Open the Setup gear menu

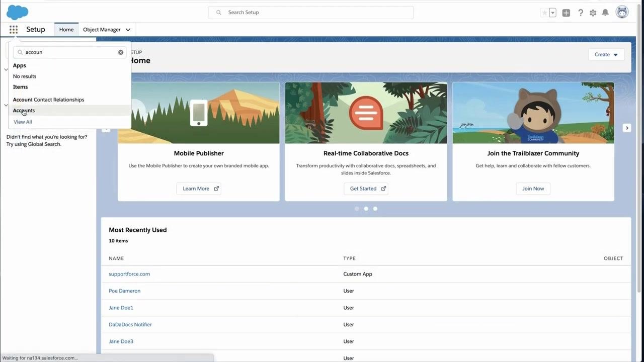click(593, 13)
